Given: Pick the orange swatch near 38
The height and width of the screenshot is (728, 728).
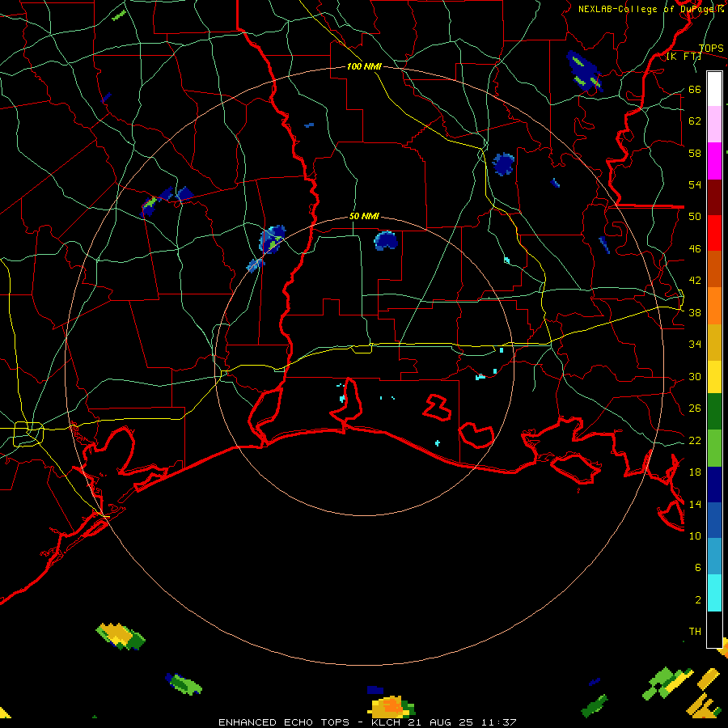Looking at the screenshot, I should [x=714, y=306].
